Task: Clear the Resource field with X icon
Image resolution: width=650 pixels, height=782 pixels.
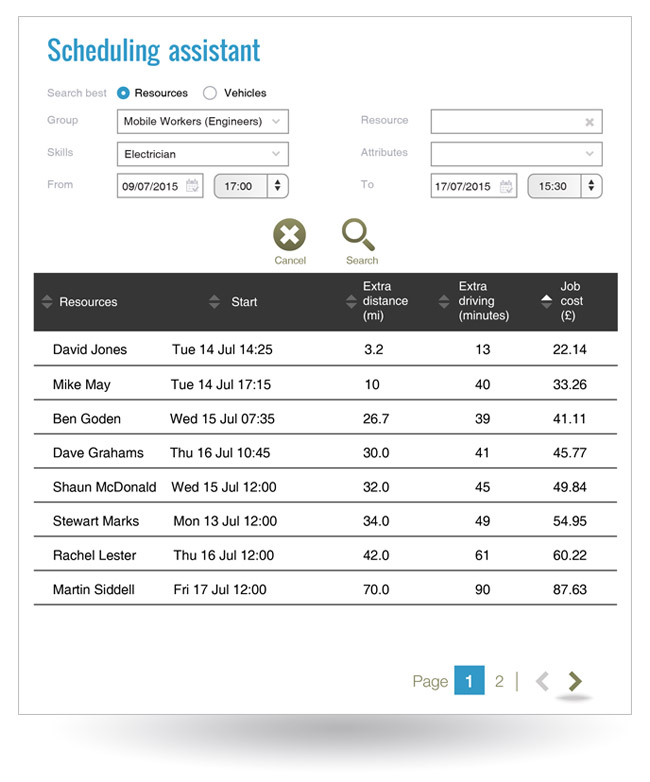Action: coord(590,122)
